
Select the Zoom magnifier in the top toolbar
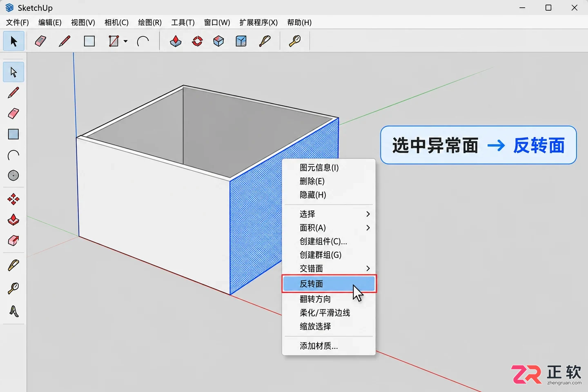click(294, 41)
